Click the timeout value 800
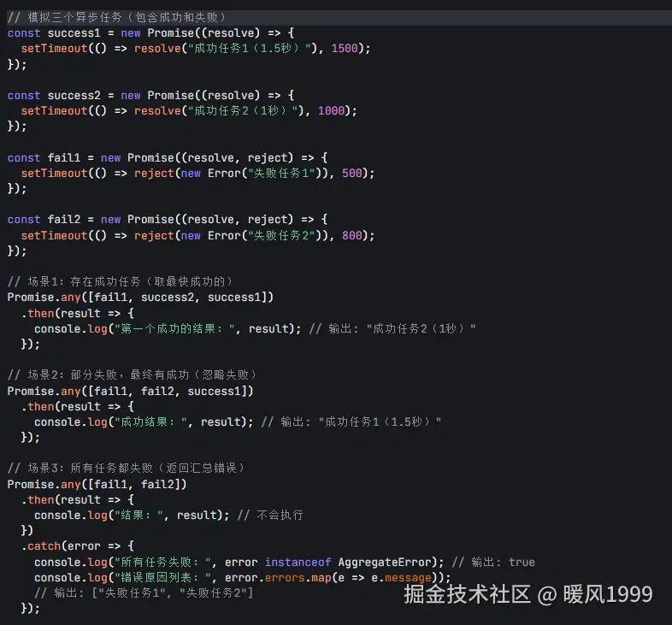The height and width of the screenshot is (625, 672). tap(352, 235)
